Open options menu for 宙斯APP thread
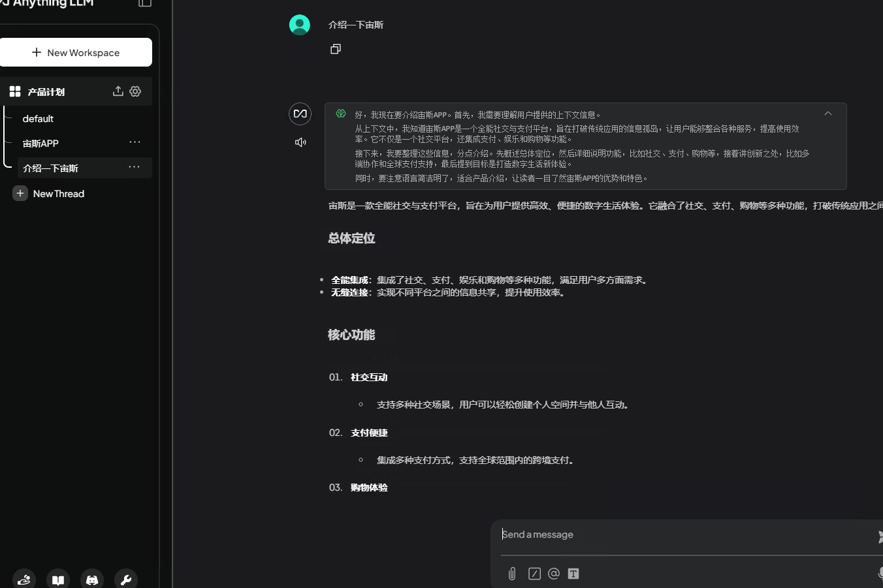 (x=135, y=142)
